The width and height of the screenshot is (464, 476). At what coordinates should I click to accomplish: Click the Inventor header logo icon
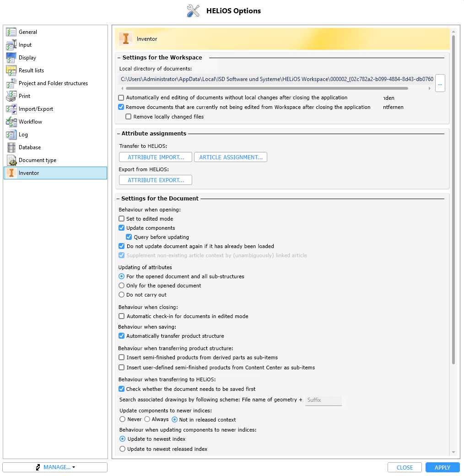pos(126,38)
